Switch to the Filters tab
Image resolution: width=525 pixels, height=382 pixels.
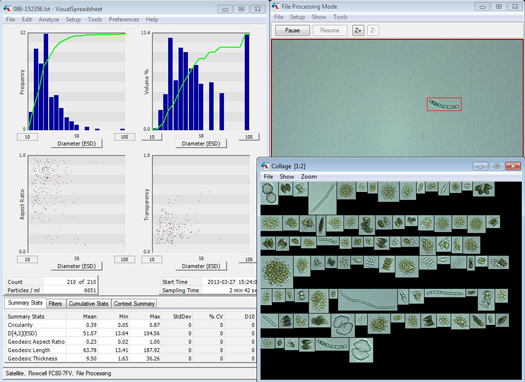55,304
